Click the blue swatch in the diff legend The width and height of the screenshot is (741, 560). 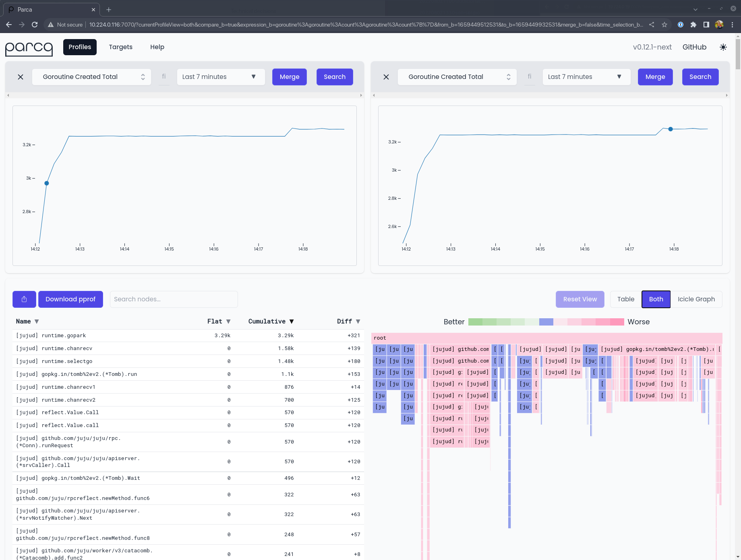click(x=546, y=322)
